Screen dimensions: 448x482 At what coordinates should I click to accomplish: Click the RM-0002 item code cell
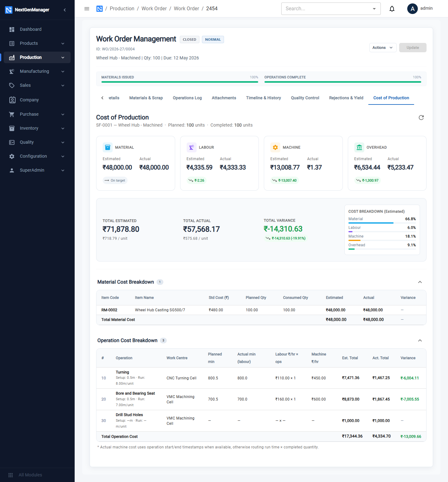click(x=109, y=310)
